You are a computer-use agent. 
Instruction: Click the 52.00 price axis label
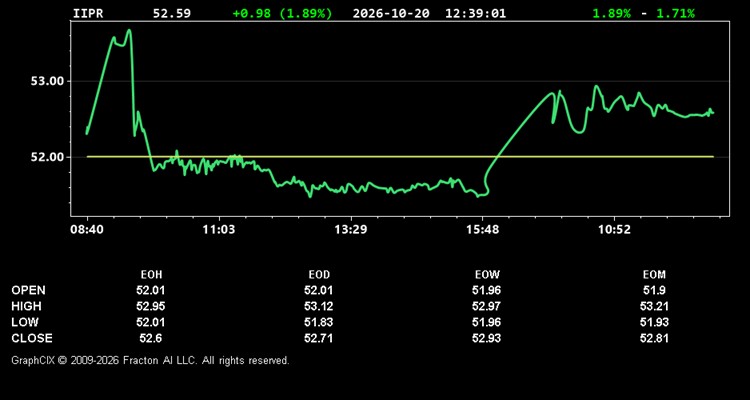47,157
